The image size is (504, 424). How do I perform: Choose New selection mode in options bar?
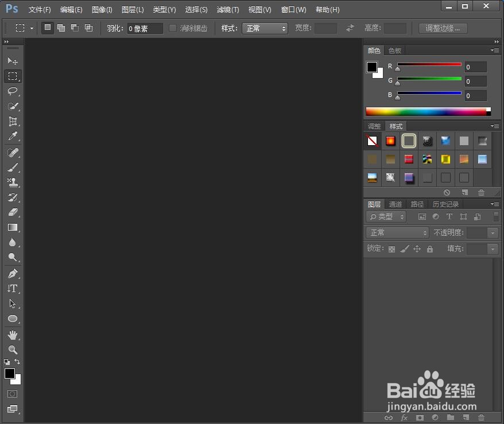tap(47, 28)
